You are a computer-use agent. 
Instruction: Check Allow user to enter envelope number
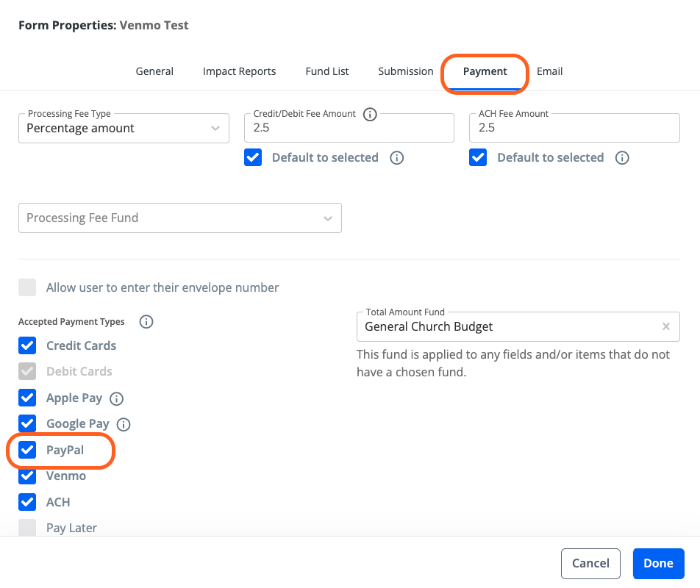[27, 287]
